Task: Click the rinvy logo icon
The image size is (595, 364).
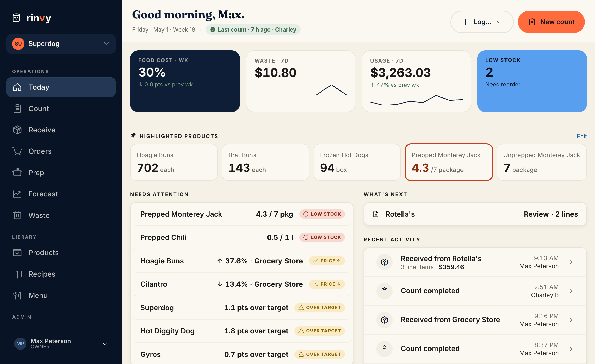Action: pos(16,18)
